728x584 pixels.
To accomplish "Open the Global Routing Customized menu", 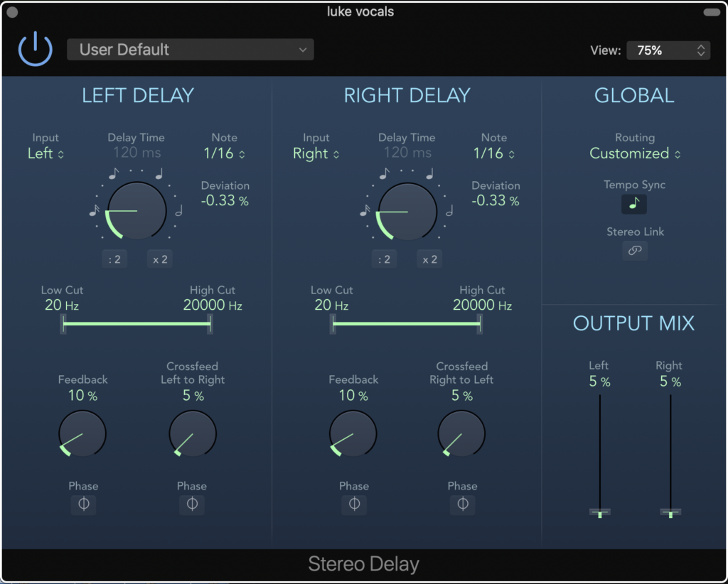I will coord(635,153).
